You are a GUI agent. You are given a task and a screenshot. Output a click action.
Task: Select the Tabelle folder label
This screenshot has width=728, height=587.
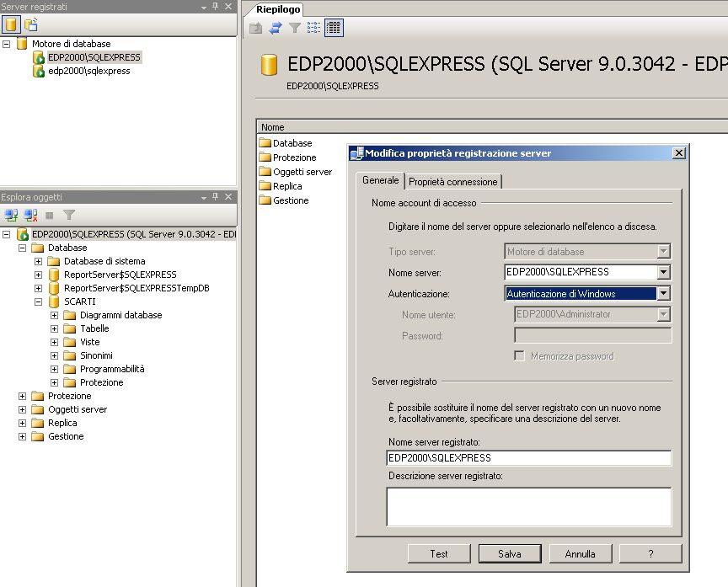(94, 328)
